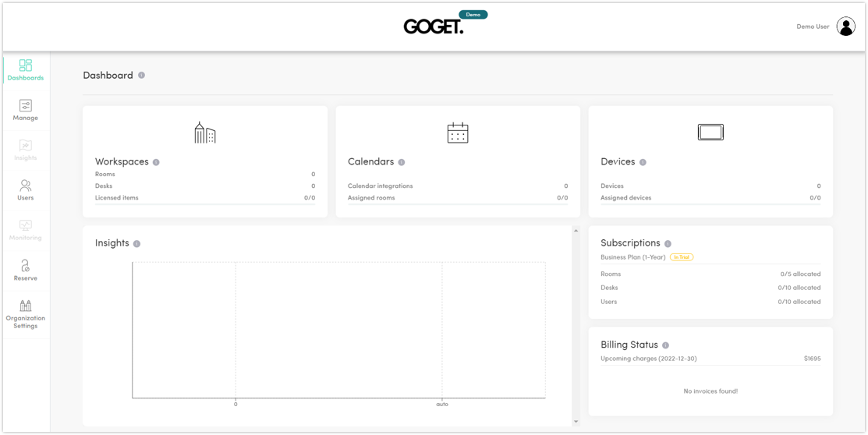The image size is (868, 435).
Task: Click the Devices card heading
Action: [618, 161]
